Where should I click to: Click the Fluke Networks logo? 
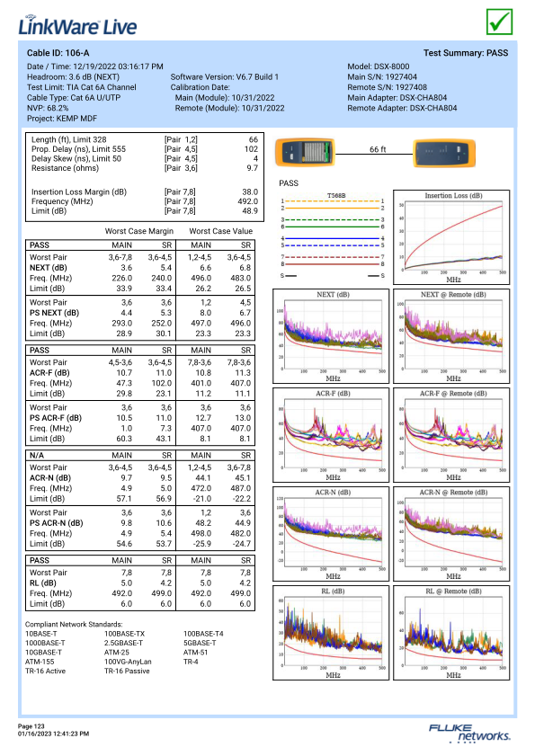point(470,733)
